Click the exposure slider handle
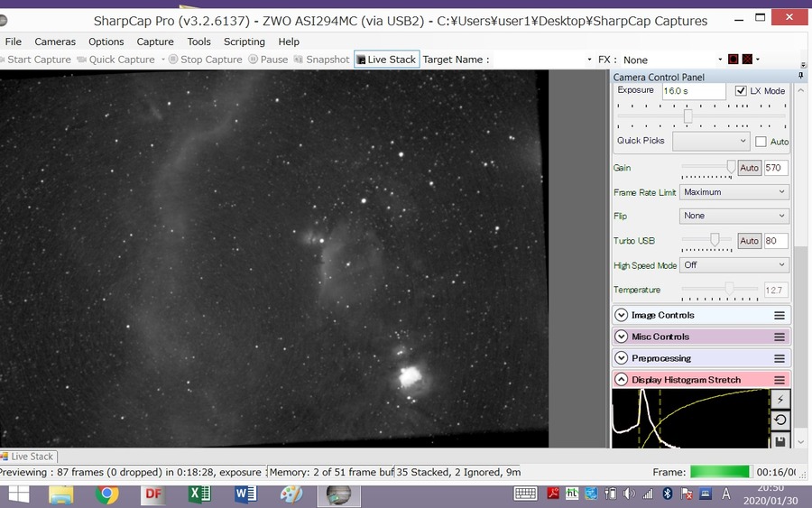 [687, 116]
